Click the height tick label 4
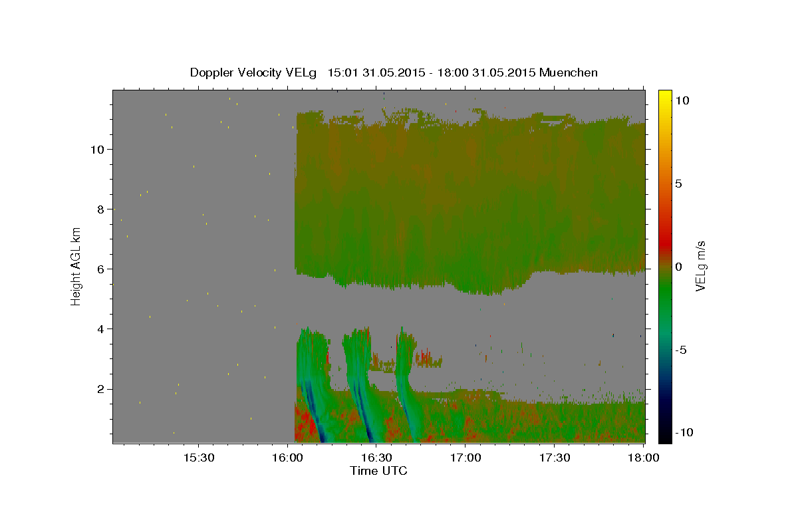Screen dimensions: 798x532 click(x=101, y=329)
